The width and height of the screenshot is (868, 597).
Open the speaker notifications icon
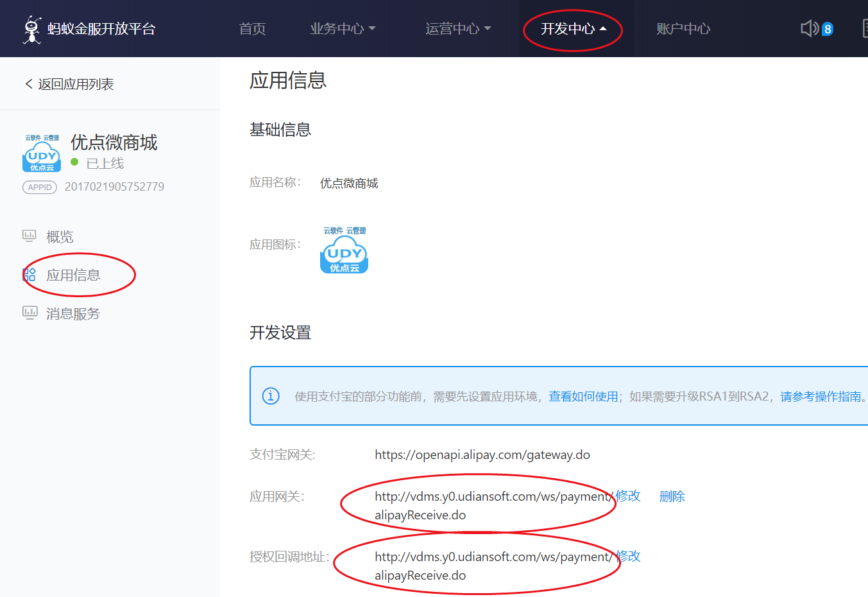coord(809,28)
